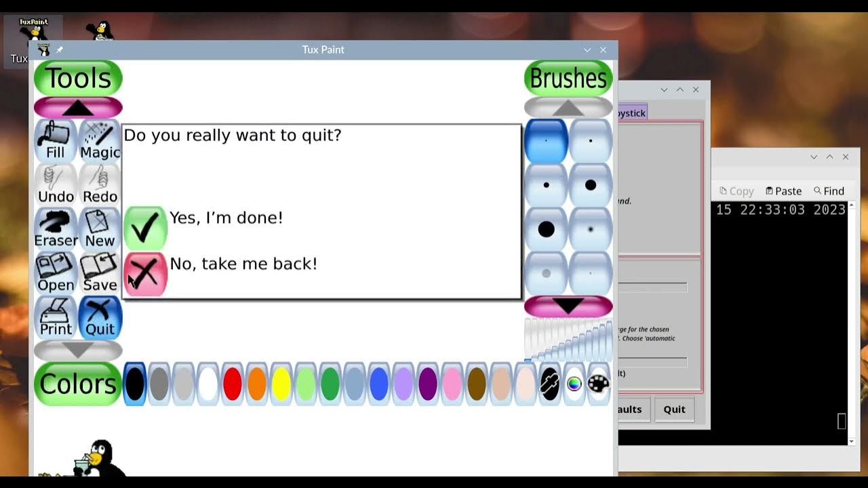Pick the light green color swatch
The width and height of the screenshot is (868, 488).
pos(306,384)
